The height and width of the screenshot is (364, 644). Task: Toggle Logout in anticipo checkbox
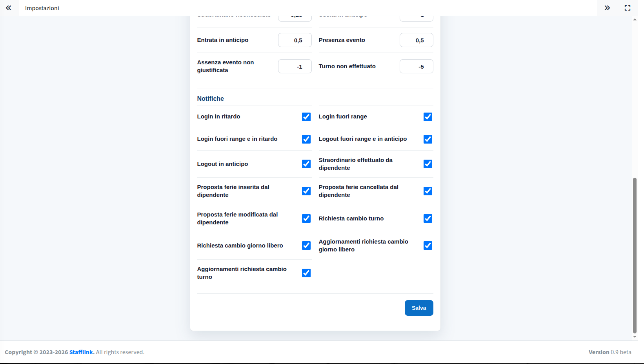coord(306,164)
